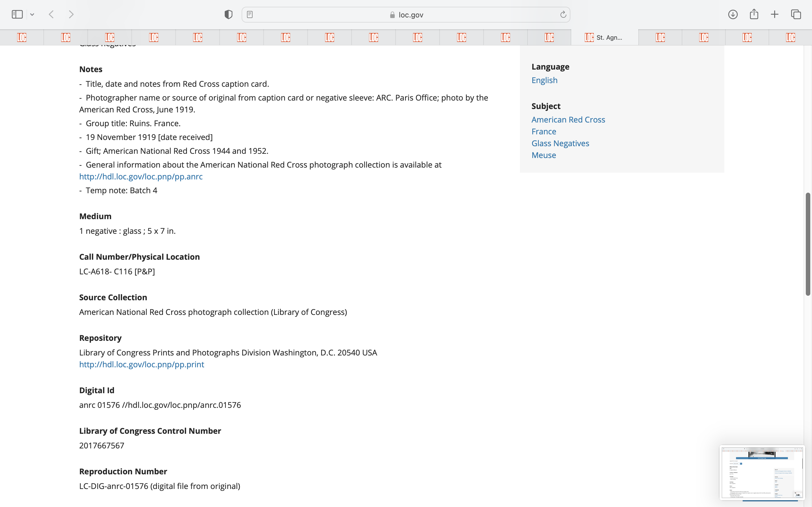Follow the American Red Cross subject link
This screenshot has height=507, width=812.
pos(568,120)
